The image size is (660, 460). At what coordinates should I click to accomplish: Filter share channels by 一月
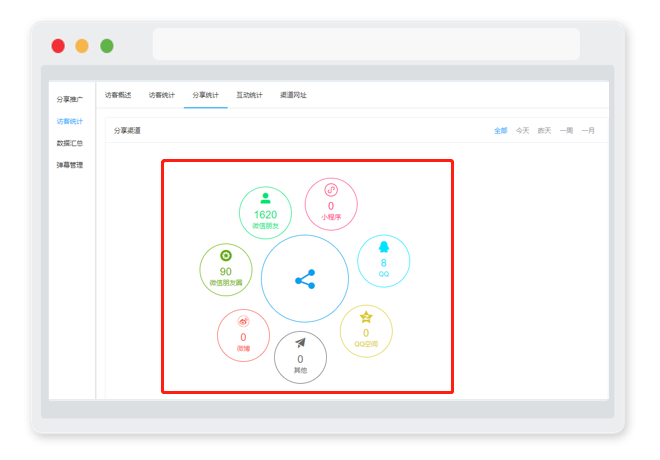(x=588, y=130)
